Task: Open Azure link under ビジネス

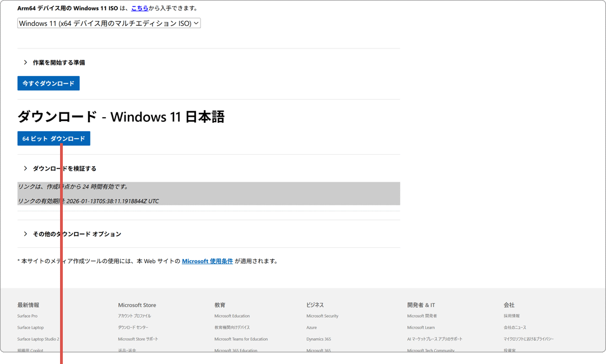Action: [x=311, y=328]
